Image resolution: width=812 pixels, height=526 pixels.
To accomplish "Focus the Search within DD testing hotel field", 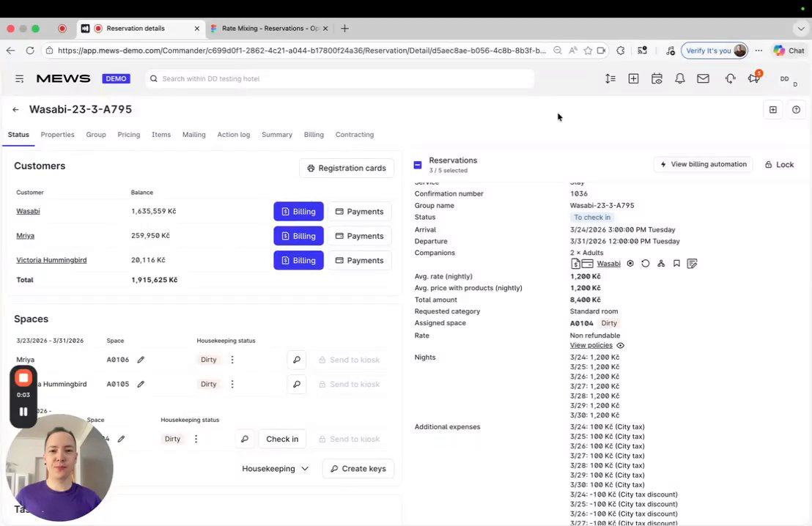I will (x=340, y=78).
